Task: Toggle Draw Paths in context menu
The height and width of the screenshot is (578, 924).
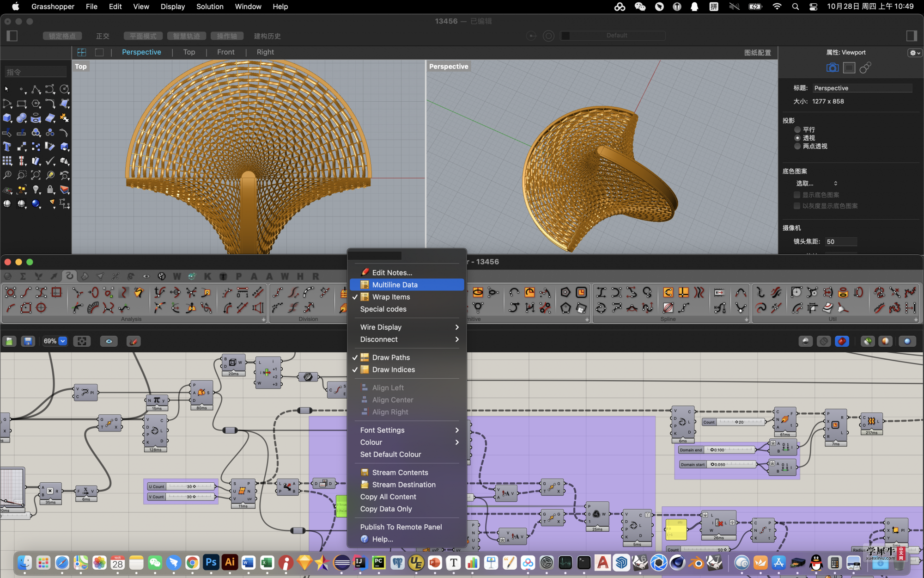Action: 407,357
